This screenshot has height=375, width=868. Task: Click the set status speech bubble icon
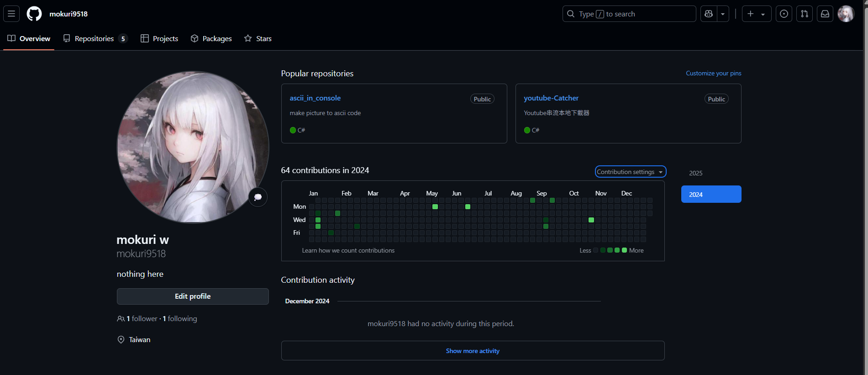point(258,197)
